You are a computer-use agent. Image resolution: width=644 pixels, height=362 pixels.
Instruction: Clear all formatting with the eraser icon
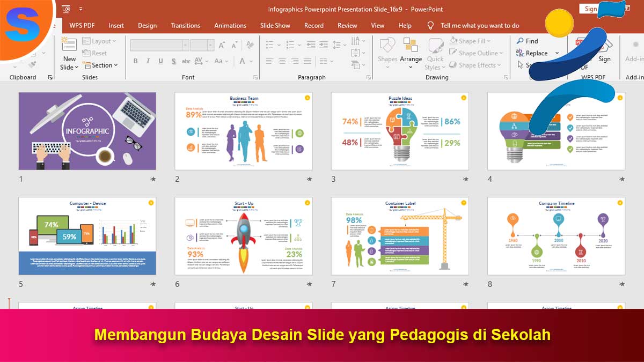[250, 46]
